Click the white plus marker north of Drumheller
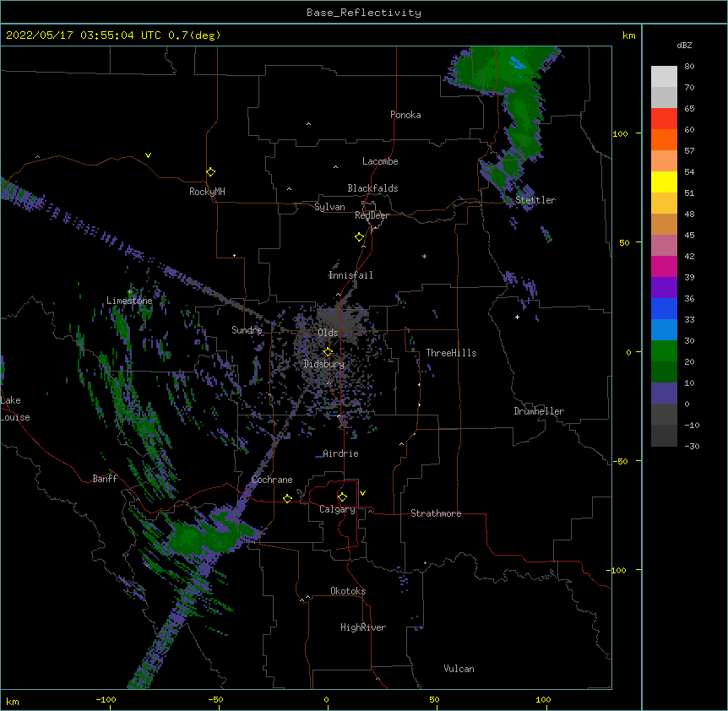Image resolution: width=728 pixels, height=711 pixels. tap(517, 317)
